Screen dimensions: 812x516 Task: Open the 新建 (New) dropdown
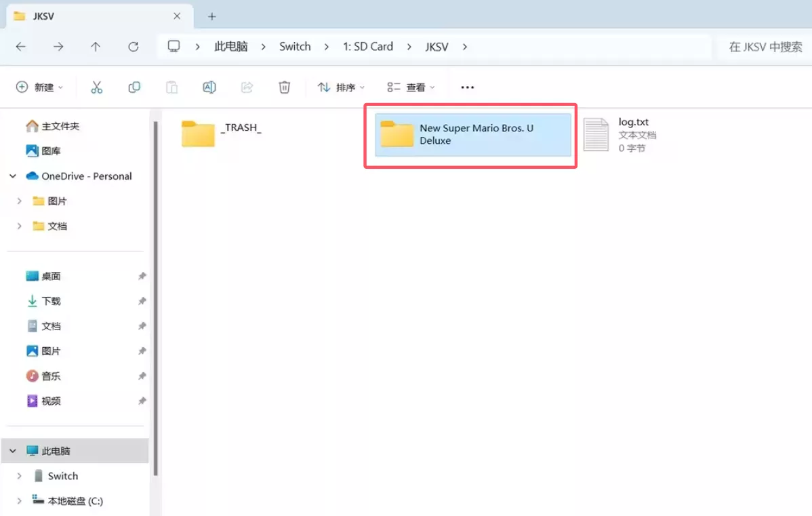tap(39, 87)
